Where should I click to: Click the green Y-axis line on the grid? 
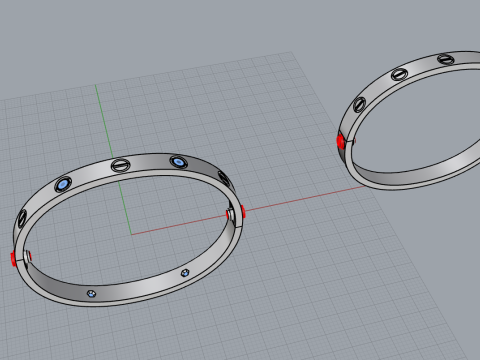103,120
